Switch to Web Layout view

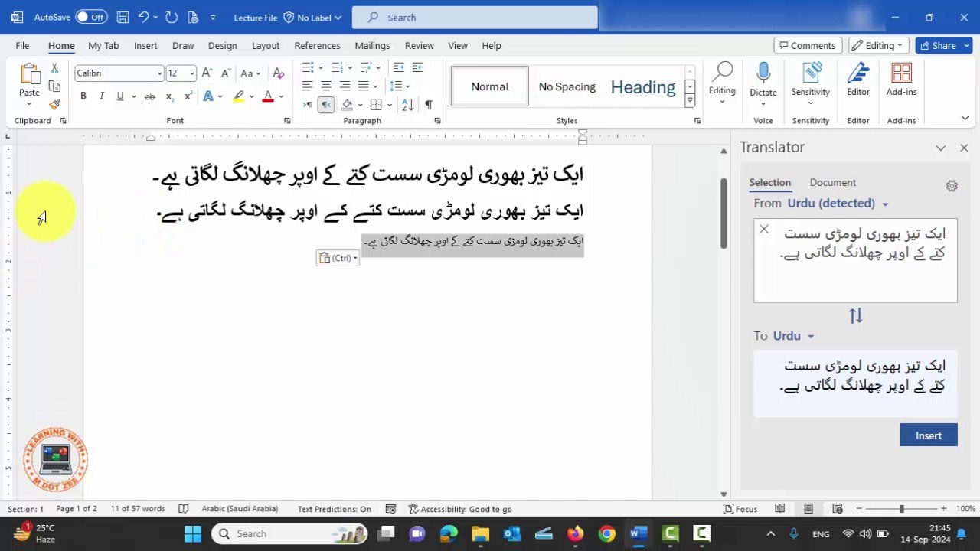(838, 509)
